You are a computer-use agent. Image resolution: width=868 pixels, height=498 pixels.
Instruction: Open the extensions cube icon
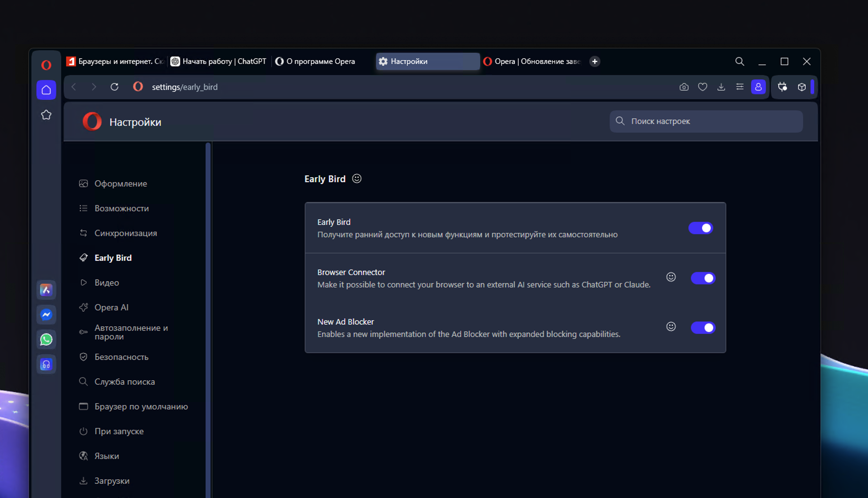point(801,87)
